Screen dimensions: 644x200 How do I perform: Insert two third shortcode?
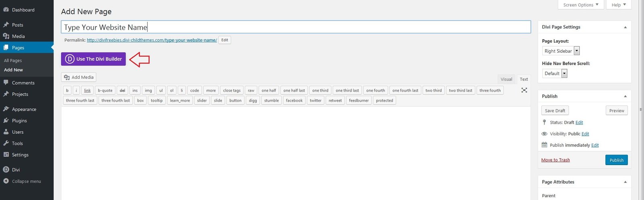click(x=433, y=90)
